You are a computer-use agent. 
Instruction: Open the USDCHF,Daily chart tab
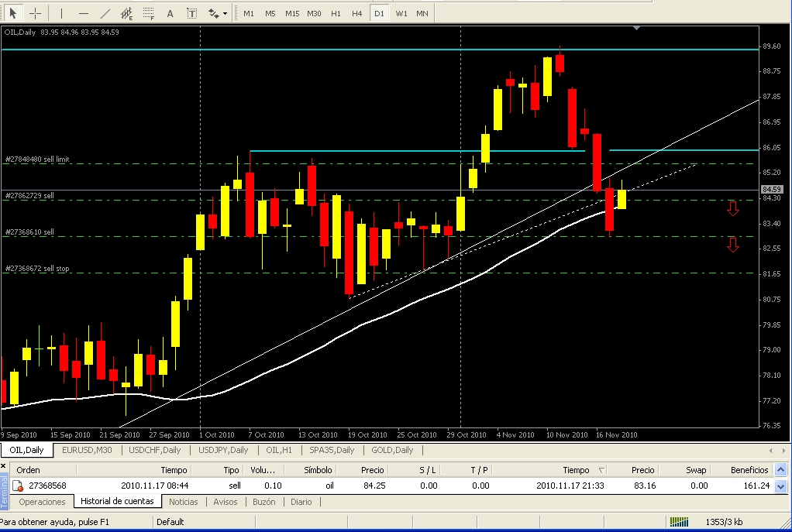[x=154, y=450]
